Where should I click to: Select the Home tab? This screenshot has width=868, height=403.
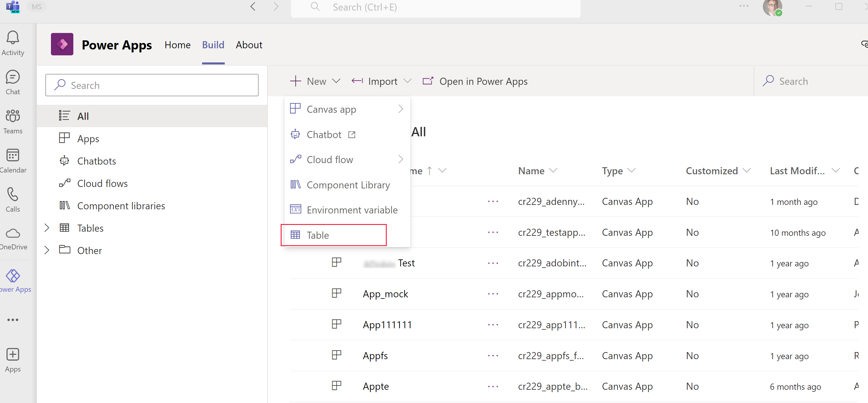pyautogui.click(x=177, y=45)
